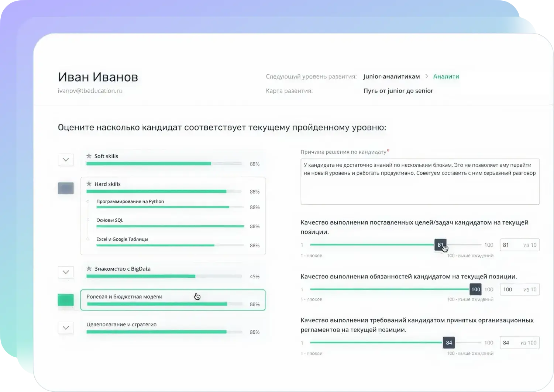Click the Целеполагание и стратегия label
Screen dimensions: 554x392
pyautogui.click(x=121, y=325)
